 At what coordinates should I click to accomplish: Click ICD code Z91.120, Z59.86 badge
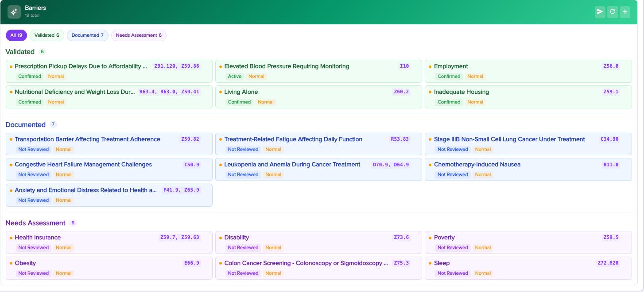click(177, 66)
